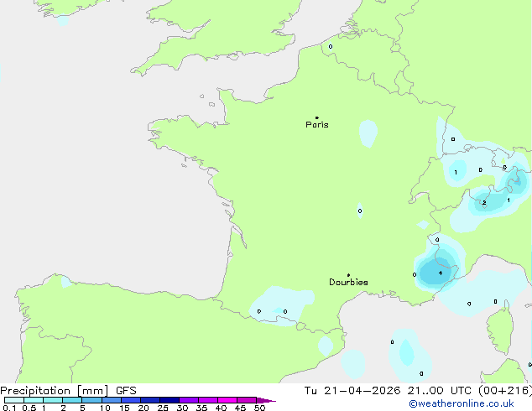Click the '21..00 UTC' time text
This screenshot has width=532, height=411.
coord(440,391)
